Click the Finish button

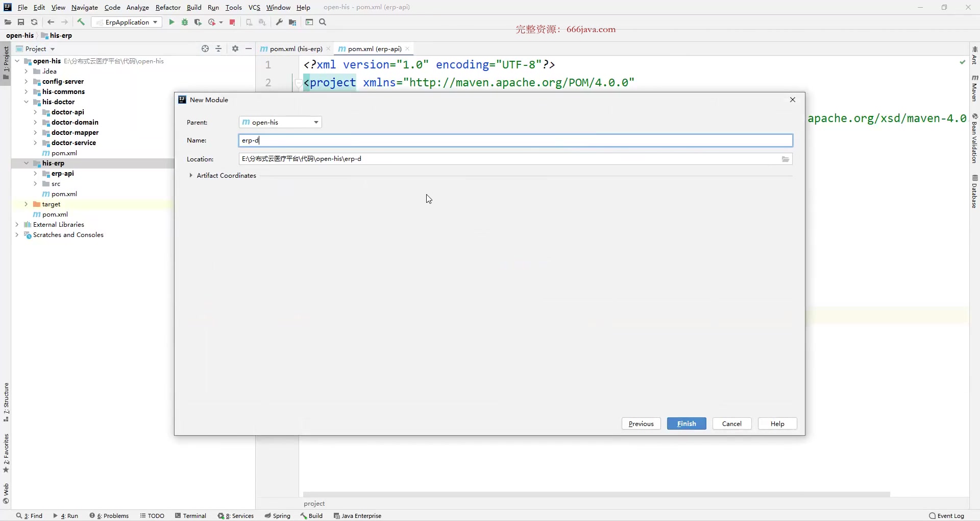point(687,423)
